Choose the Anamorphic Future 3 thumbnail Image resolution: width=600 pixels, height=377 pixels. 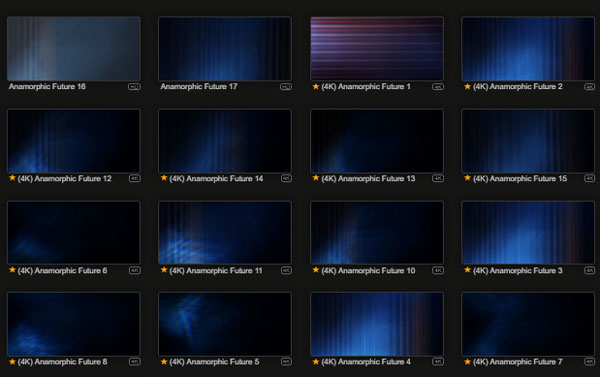pos(528,233)
